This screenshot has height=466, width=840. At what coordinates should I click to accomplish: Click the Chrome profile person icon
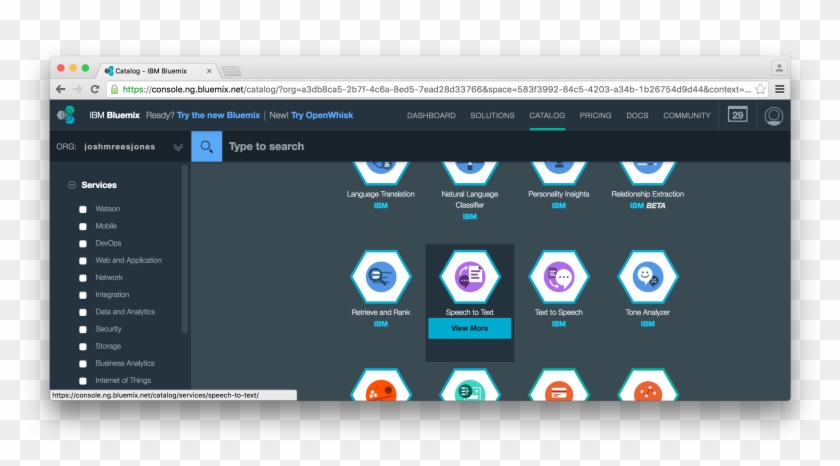[x=779, y=68]
